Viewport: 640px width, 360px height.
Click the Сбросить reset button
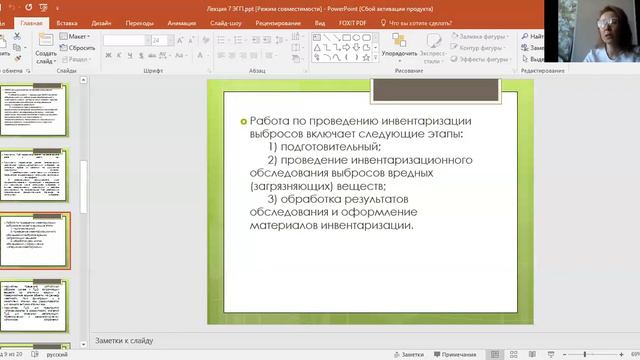tap(77, 48)
